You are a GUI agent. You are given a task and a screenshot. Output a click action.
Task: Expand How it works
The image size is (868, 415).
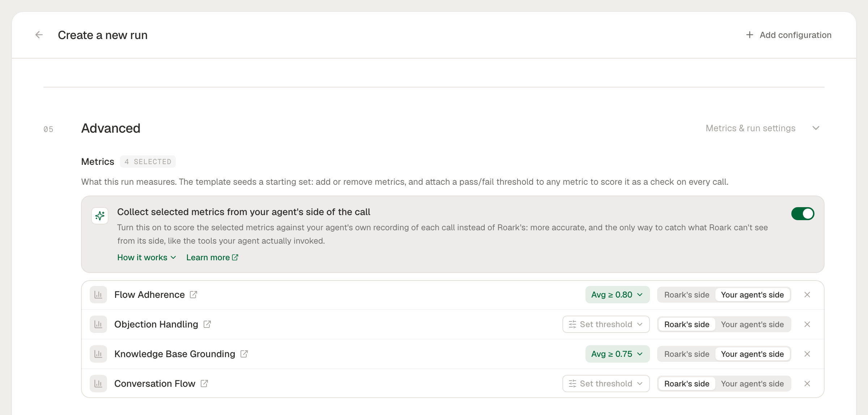pos(146,257)
